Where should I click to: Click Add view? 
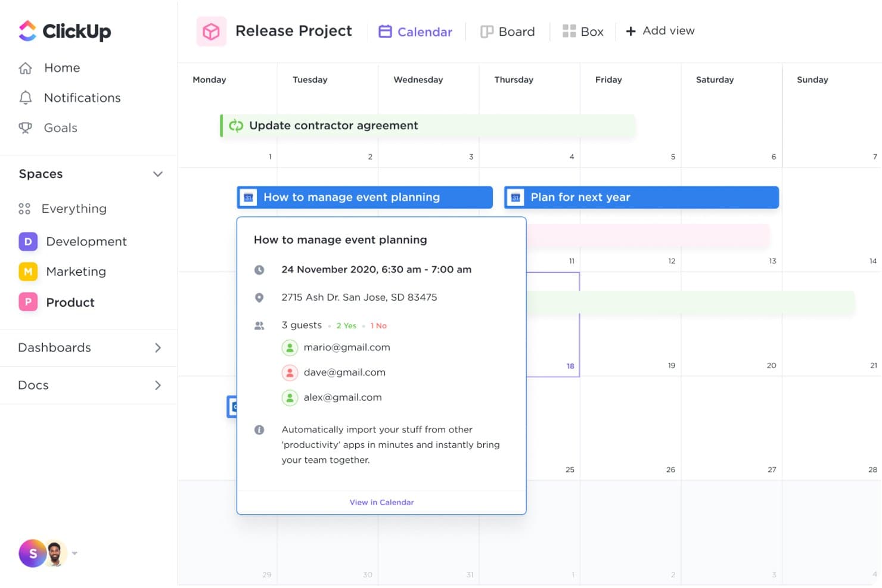(x=660, y=31)
